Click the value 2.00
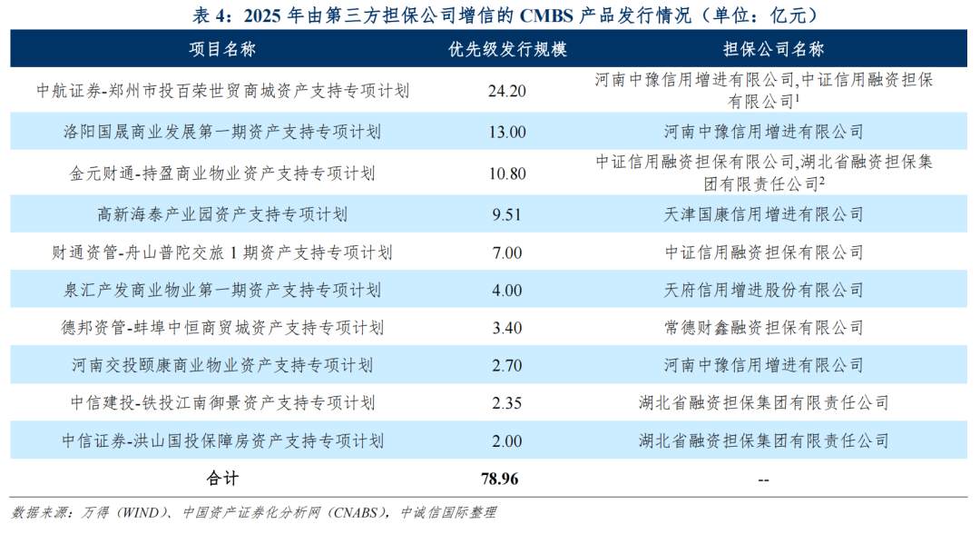 (507, 441)
